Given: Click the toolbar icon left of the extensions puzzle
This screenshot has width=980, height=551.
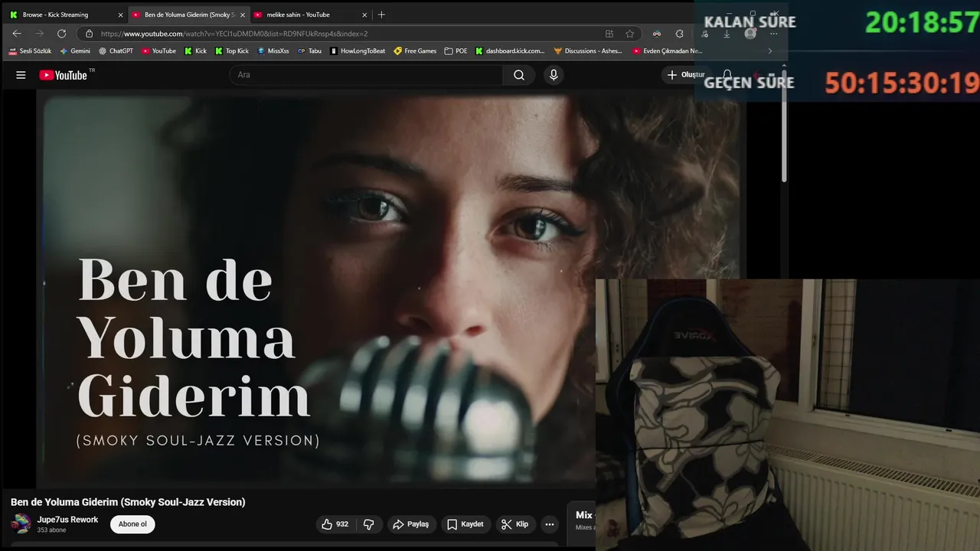Looking at the screenshot, I should pos(657,34).
